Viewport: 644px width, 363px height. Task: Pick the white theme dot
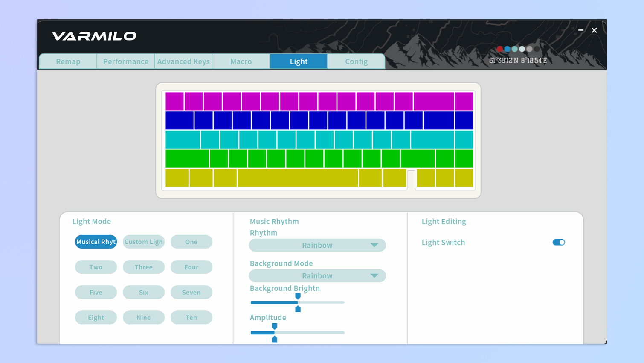click(x=522, y=49)
